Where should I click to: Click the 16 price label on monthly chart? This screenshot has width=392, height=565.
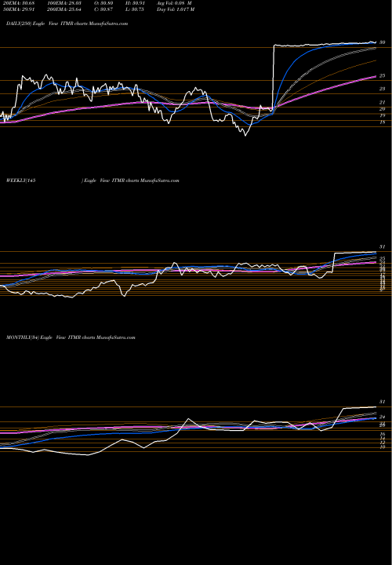click(x=383, y=434)
